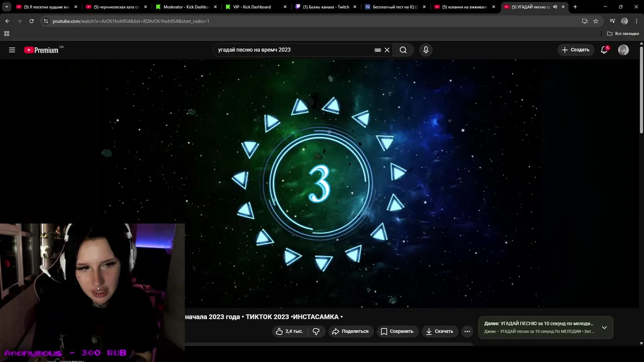Open Все закладки bookmarks folder
The height and width of the screenshot is (362, 644).
[x=623, y=33]
